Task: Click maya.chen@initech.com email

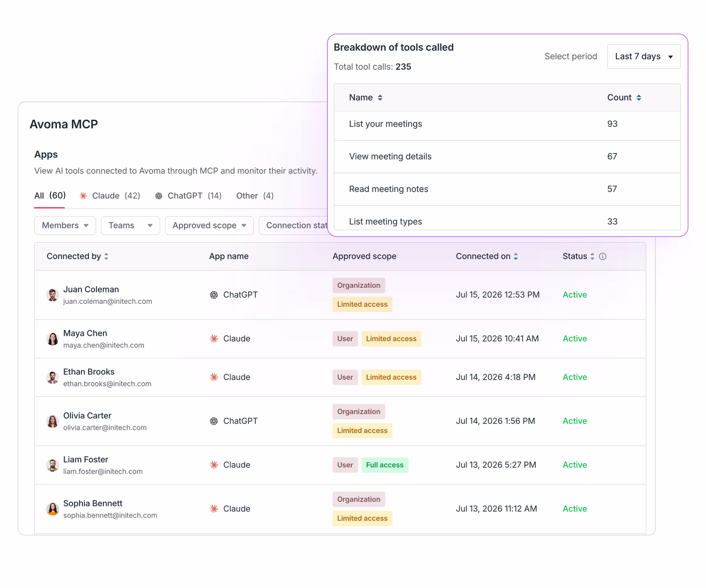Action: 104,345
